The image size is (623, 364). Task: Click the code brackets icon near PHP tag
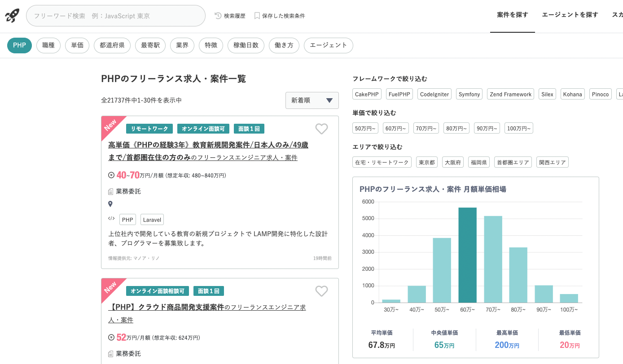(111, 219)
